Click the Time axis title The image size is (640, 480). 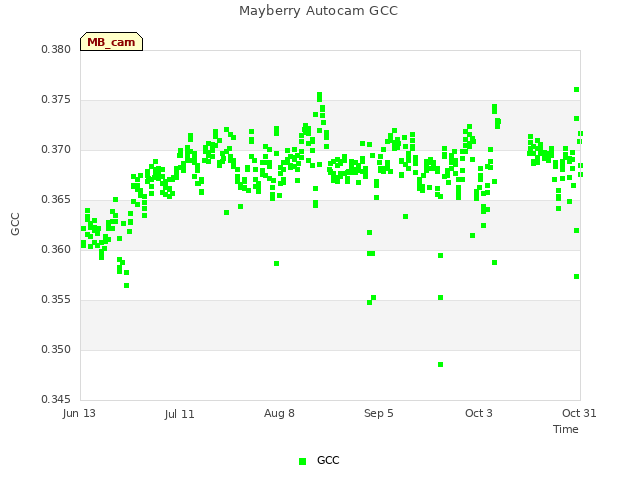point(566,429)
